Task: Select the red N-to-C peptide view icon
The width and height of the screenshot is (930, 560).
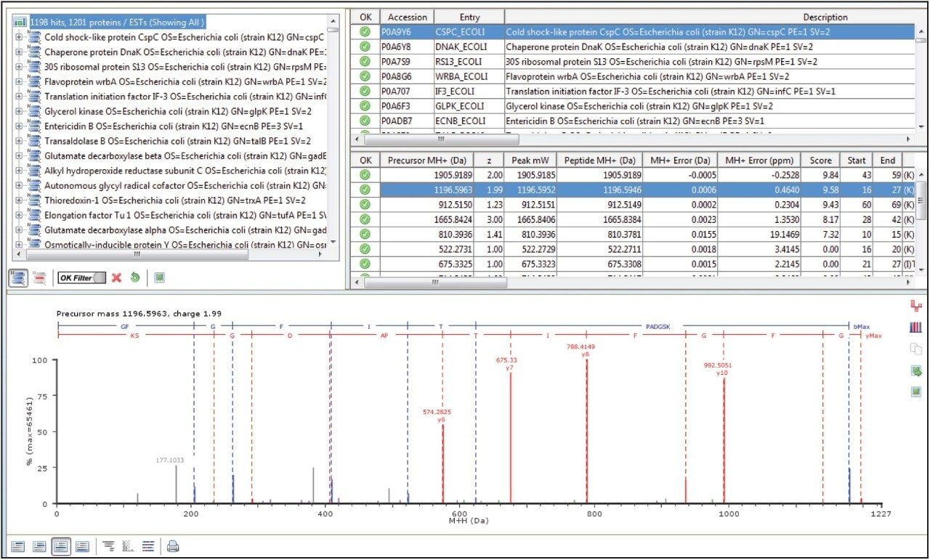Action: coord(41,277)
